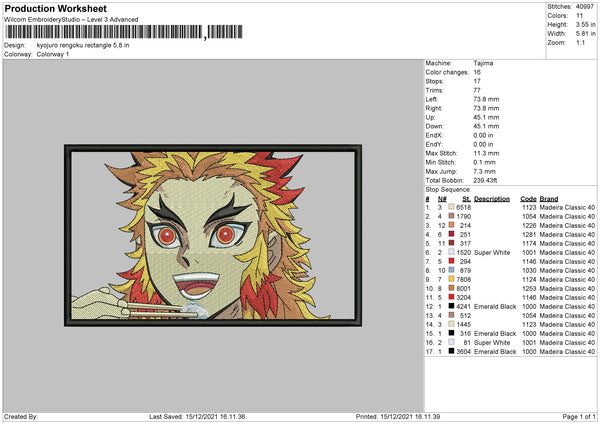Click thread code '1253' in row 10
Viewport: 600px width, 424px height.
point(529,288)
